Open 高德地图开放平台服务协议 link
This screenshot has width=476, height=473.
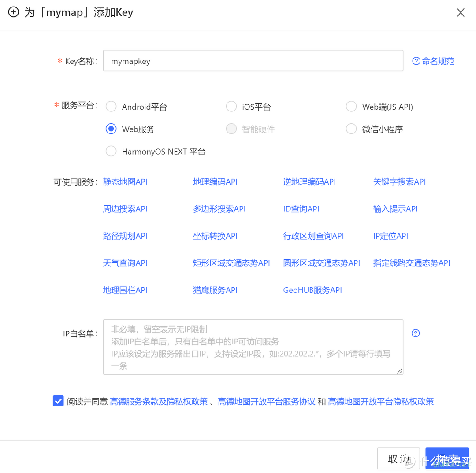click(x=267, y=402)
